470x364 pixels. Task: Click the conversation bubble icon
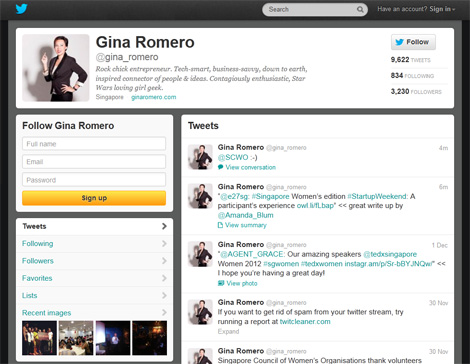(220, 167)
